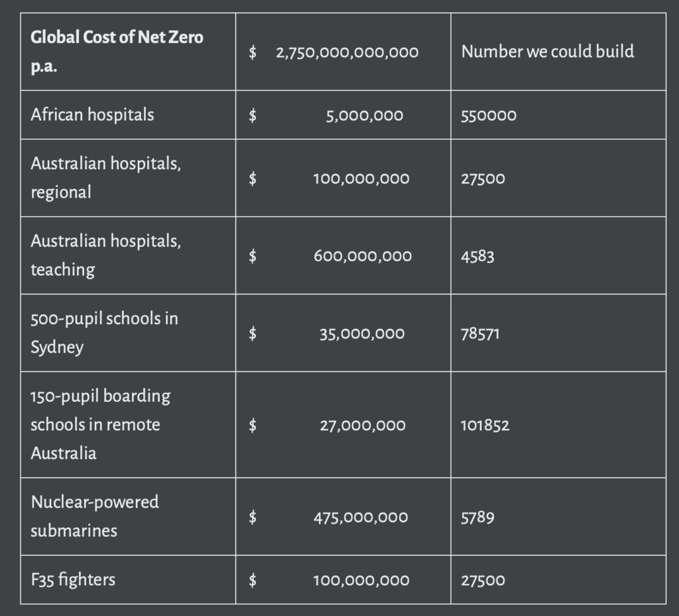Screen dimensions: 679x616
Task: Click the 'Global Cost of Net Zero p.a.' header cell
Action: (128, 52)
